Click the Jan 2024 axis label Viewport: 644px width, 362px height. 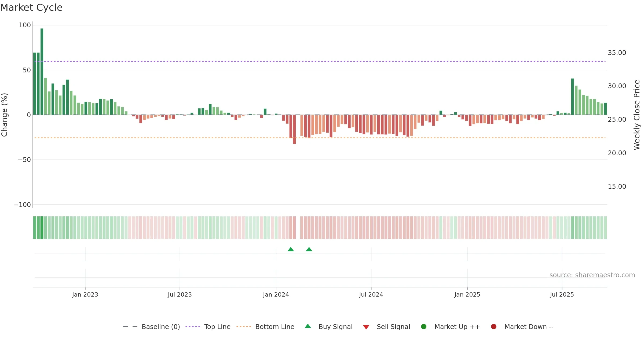276,294
